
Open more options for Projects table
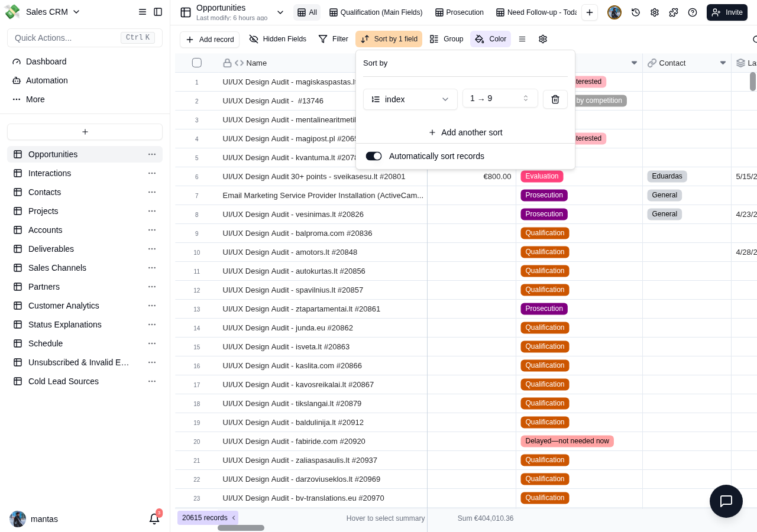[x=152, y=211]
